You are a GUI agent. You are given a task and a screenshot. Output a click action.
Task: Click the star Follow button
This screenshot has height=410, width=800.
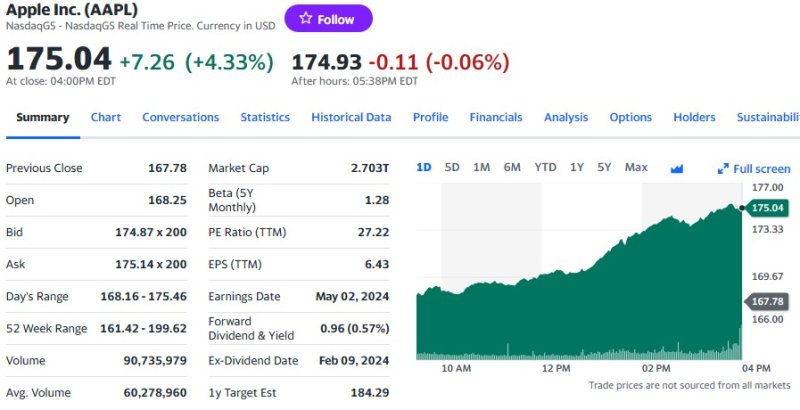(328, 19)
